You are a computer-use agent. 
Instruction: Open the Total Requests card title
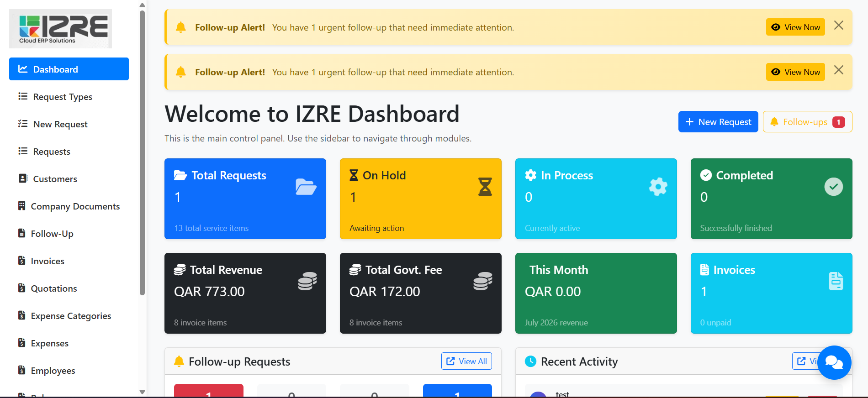[228, 175]
